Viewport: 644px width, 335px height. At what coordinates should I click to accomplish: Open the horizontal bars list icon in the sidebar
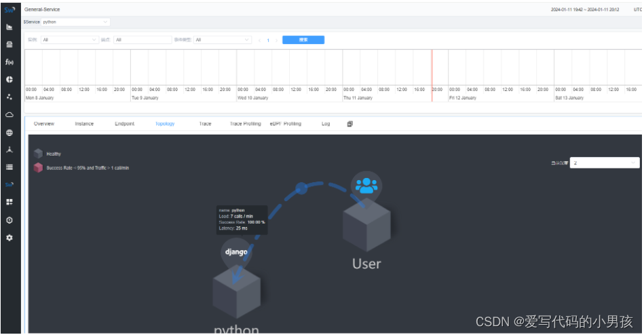(10, 167)
